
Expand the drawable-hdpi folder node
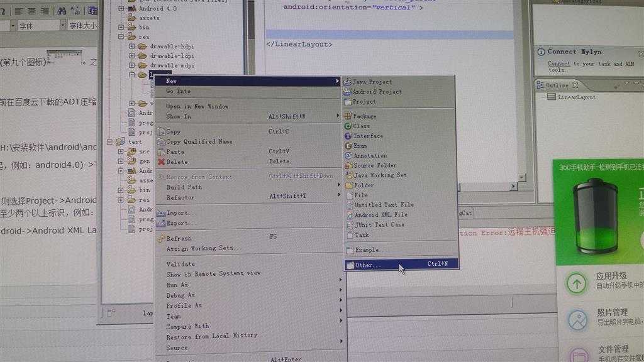(x=132, y=46)
